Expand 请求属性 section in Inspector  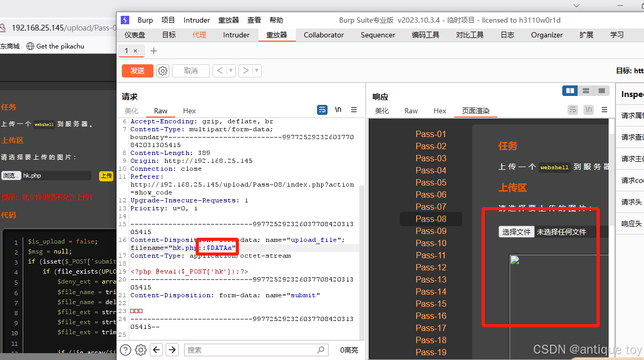pos(631,115)
